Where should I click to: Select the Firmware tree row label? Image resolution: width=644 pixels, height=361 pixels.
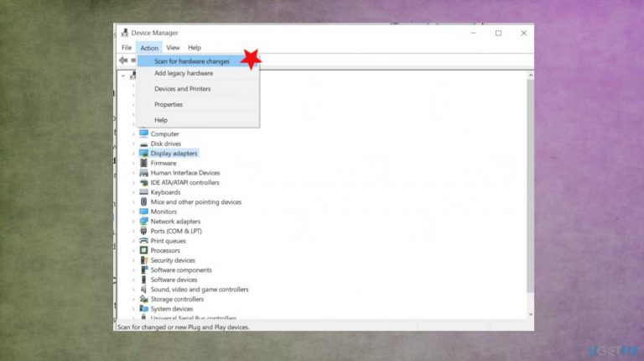coord(164,163)
